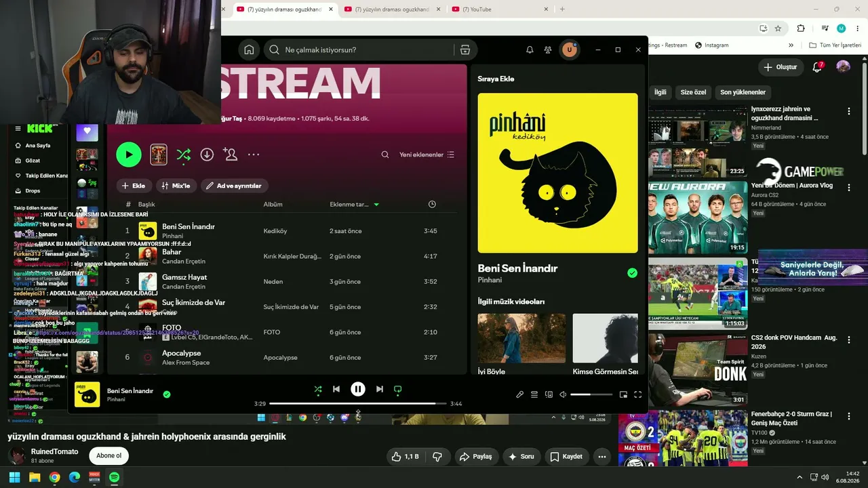The height and width of the screenshot is (488, 868).
Task: Toggle smart shuffle in the playlist header
Action: pyautogui.click(x=184, y=155)
